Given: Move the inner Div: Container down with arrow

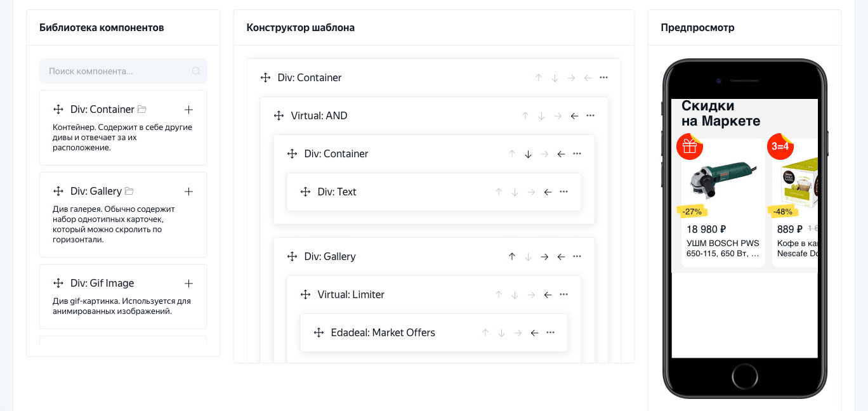Looking at the screenshot, I should tap(528, 153).
